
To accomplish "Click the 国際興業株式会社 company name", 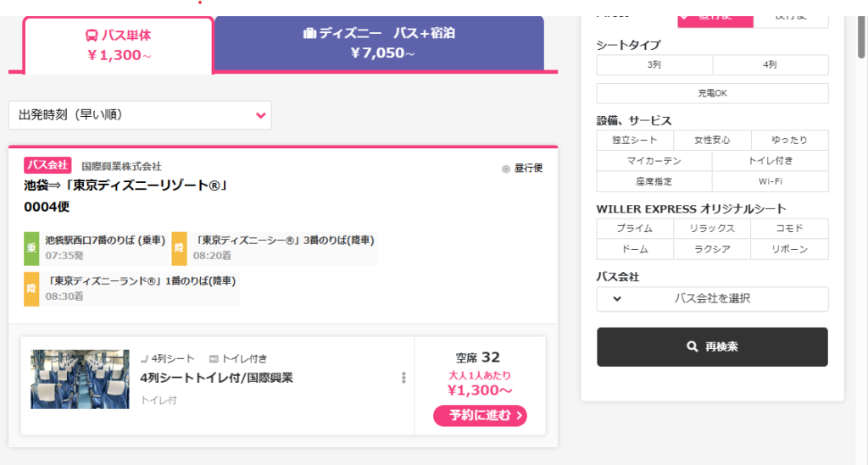I will pyautogui.click(x=121, y=166).
